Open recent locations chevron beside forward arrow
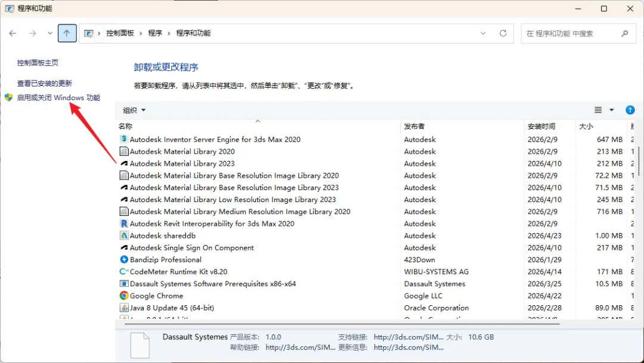Screen dimensions: 644x363 point(49,33)
